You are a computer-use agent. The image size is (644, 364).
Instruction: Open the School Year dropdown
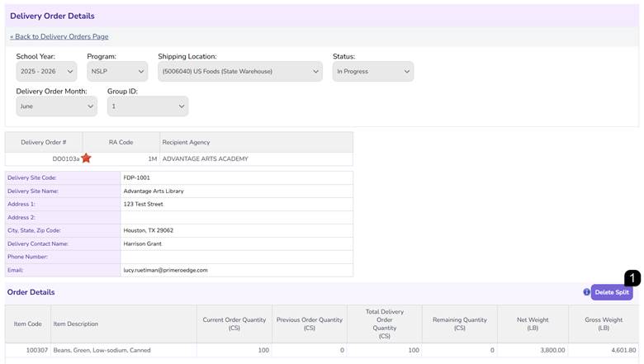click(46, 72)
